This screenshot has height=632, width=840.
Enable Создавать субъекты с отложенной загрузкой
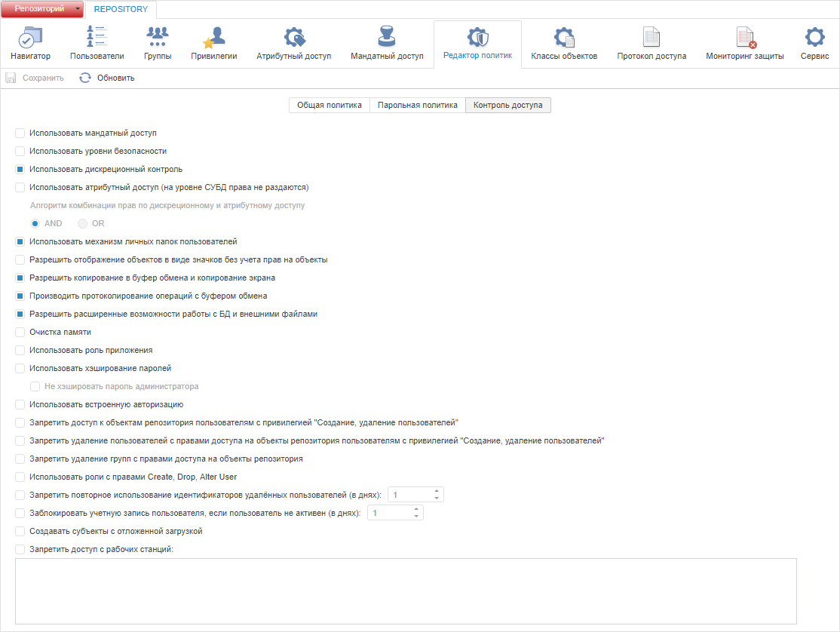20,531
